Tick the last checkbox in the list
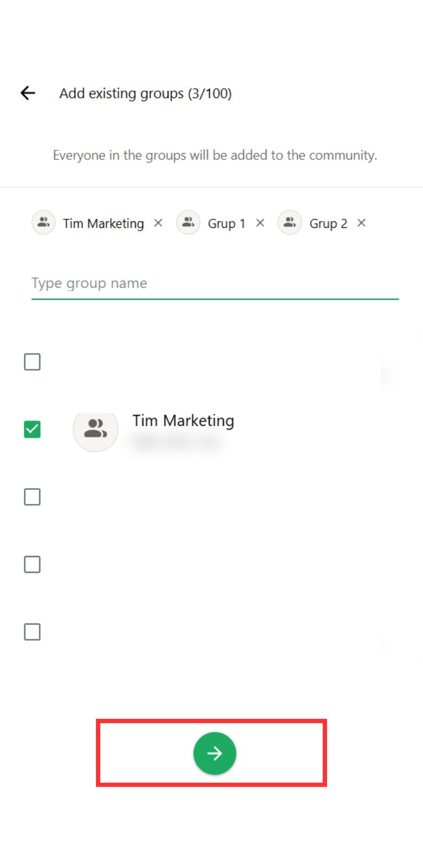The height and width of the screenshot is (868, 423). [33, 632]
